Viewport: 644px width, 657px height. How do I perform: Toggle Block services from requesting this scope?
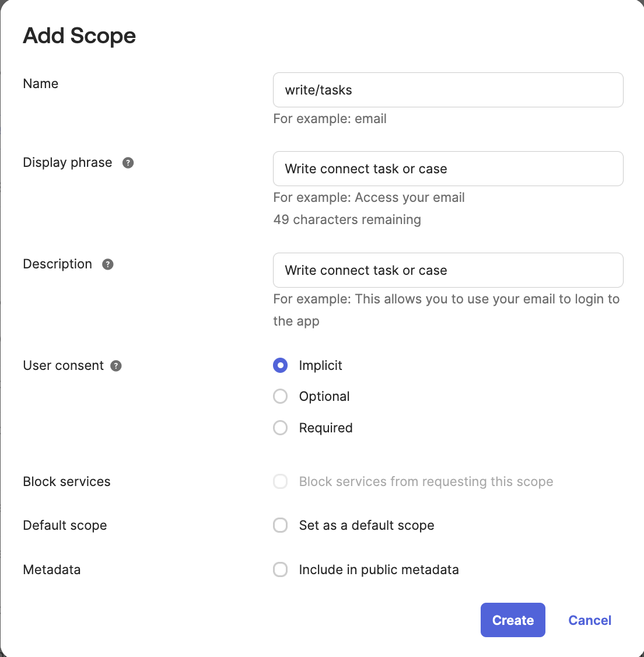pyautogui.click(x=281, y=481)
